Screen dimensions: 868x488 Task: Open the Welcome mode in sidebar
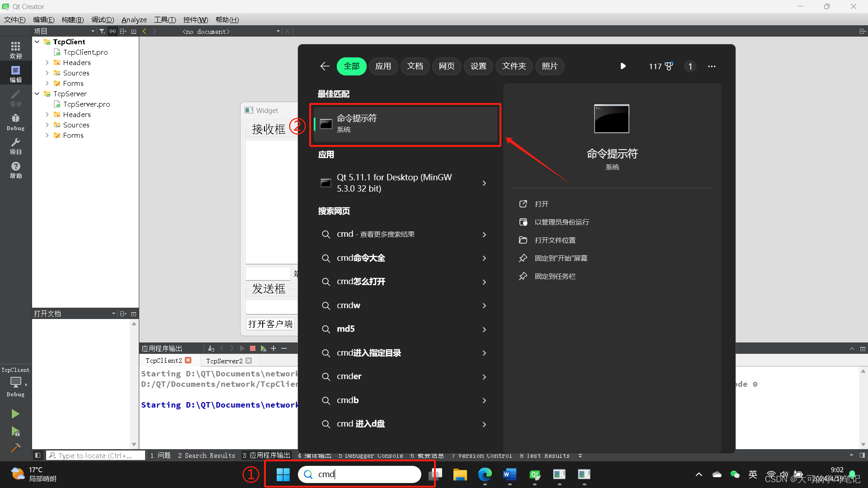(x=15, y=50)
